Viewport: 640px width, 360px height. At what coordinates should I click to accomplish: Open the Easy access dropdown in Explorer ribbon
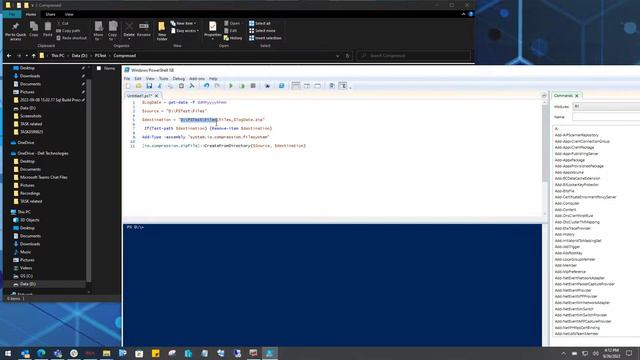pos(185,31)
